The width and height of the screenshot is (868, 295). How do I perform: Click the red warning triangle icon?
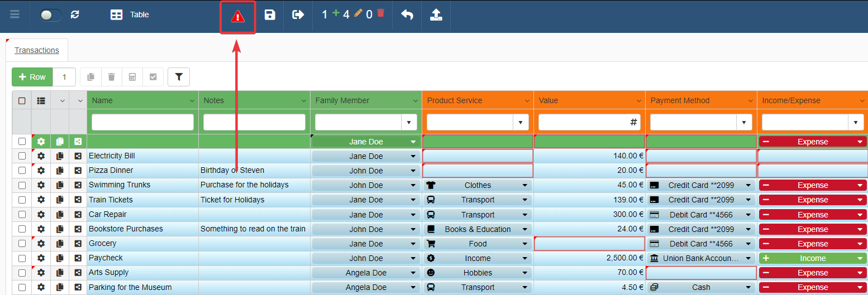[238, 17]
